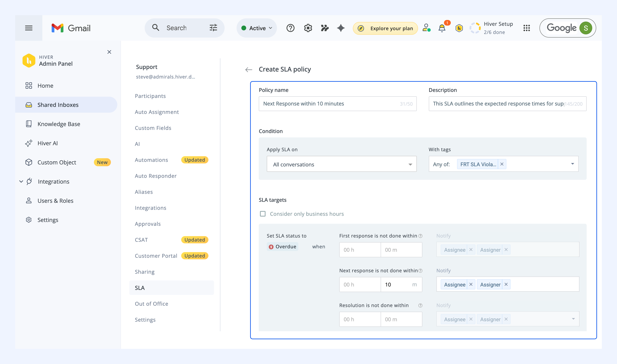Viewport: 617px width, 364px height.
Task: Switch to Auto Assignment tab
Action: (x=157, y=112)
